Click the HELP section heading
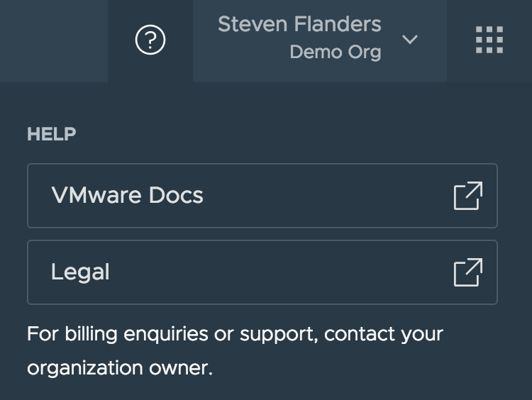Screen dimensions: 532x400 tap(52, 134)
